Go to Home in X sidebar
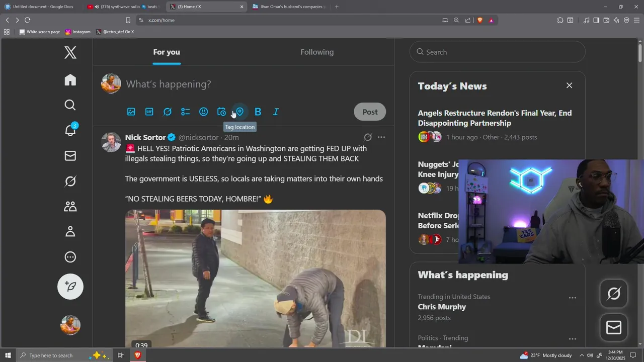 [x=70, y=80]
